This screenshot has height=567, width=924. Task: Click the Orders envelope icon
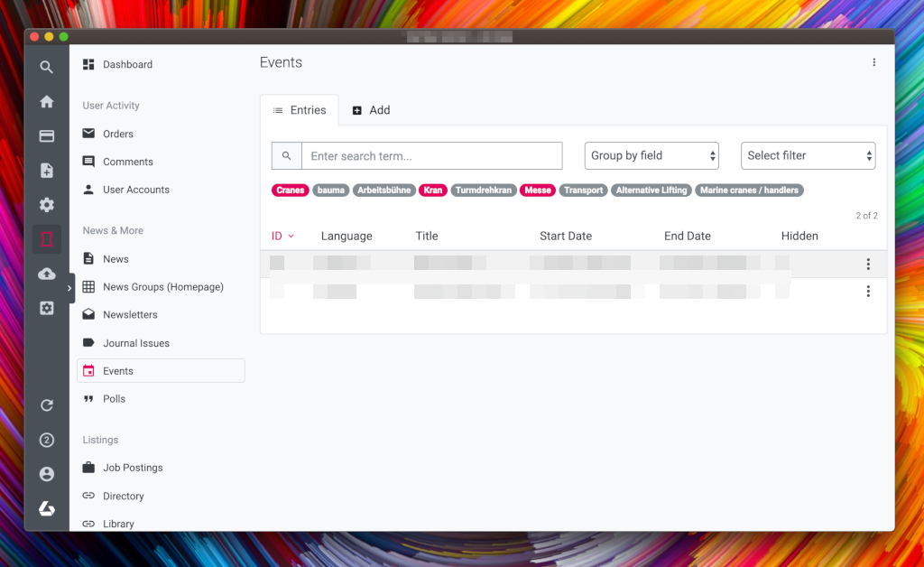tap(88, 134)
